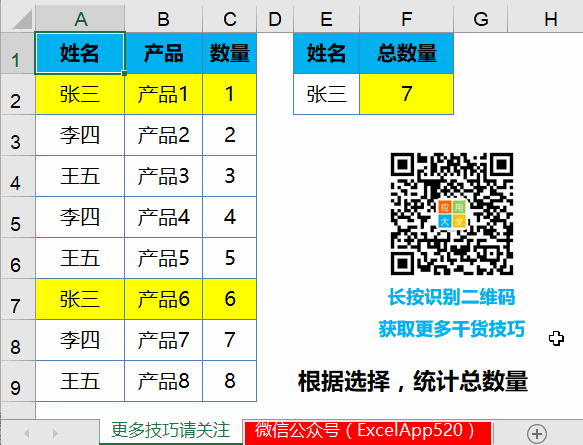Click the 总数量 header cell
This screenshot has width=583, height=445.
pyautogui.click(x=406, y=53)
